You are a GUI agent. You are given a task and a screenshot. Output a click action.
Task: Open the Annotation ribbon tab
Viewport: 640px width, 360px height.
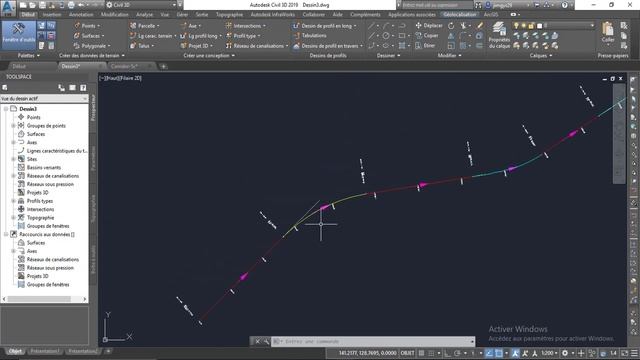(81, 14)
